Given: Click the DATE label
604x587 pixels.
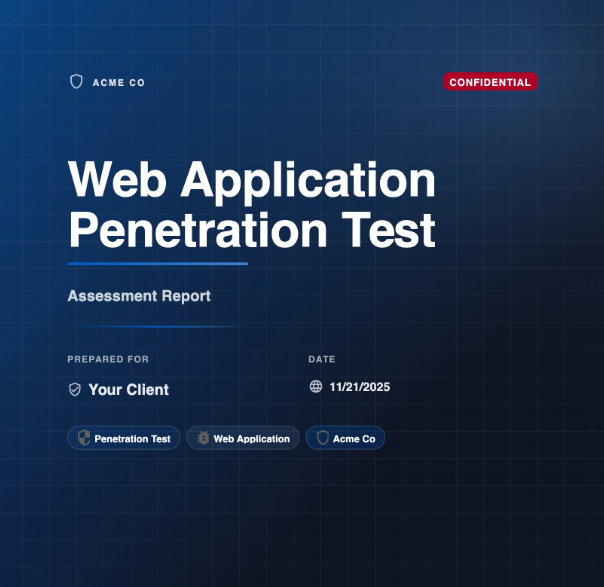Looking at the screenshot, I should (322, 359).
